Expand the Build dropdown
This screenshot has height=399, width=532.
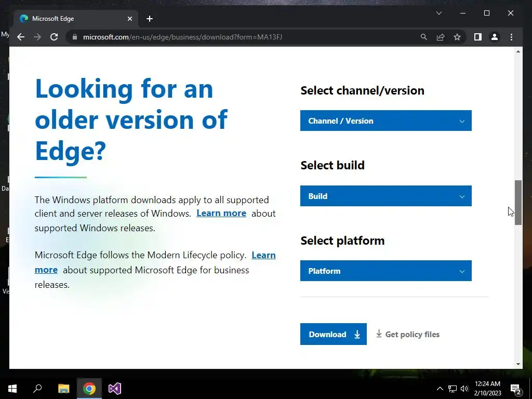[x=386, y=196]
